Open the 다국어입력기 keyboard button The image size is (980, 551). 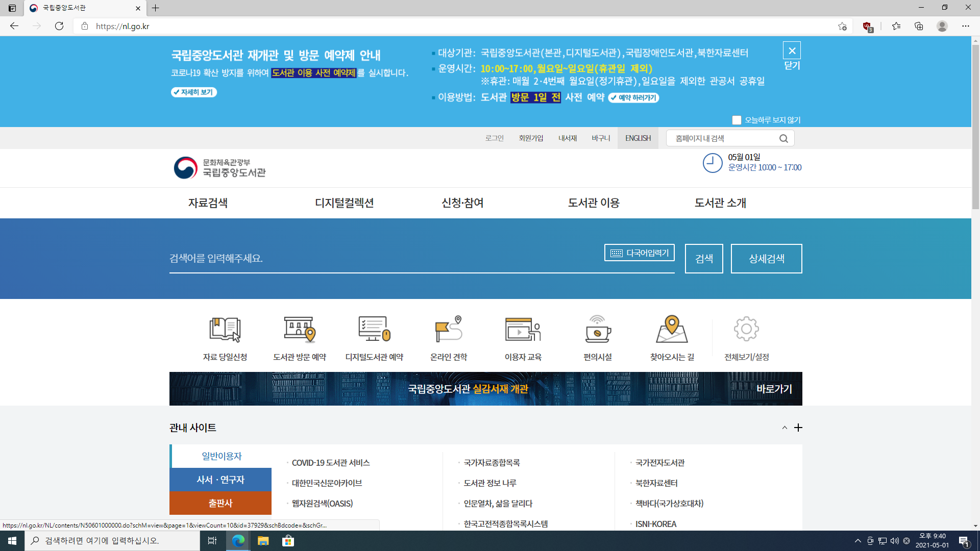[640, 253]
